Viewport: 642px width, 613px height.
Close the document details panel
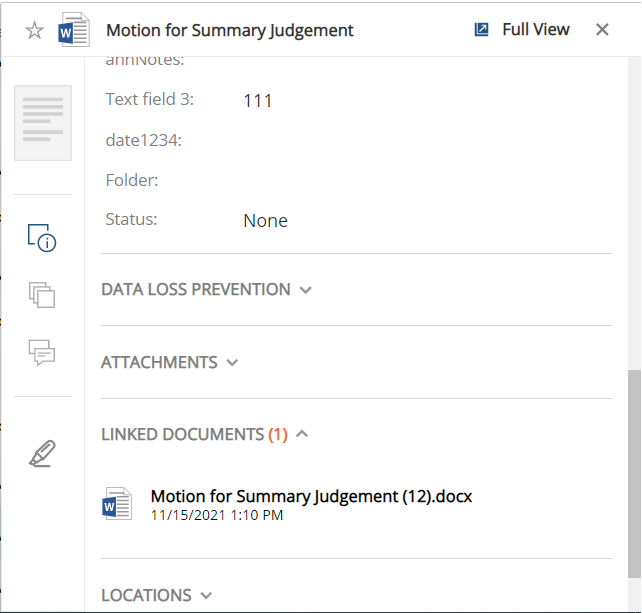click(602, 30)
